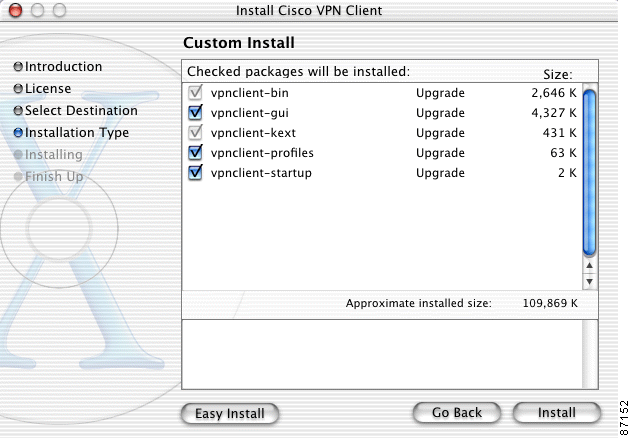This screenshot has width=631, height=438.
Task: Disable the vpnclient-startup checkbox
Action: point(195,173)
